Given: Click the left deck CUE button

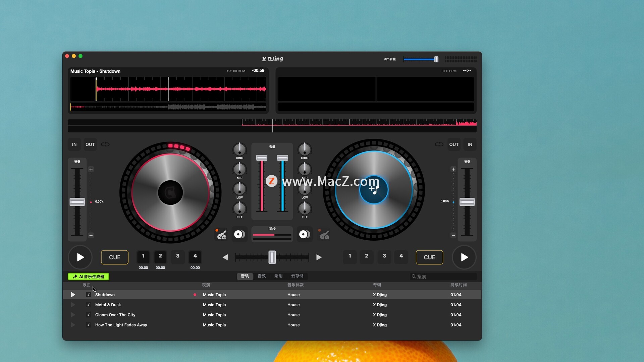Looking at the screenshot, I should [115, 257].
